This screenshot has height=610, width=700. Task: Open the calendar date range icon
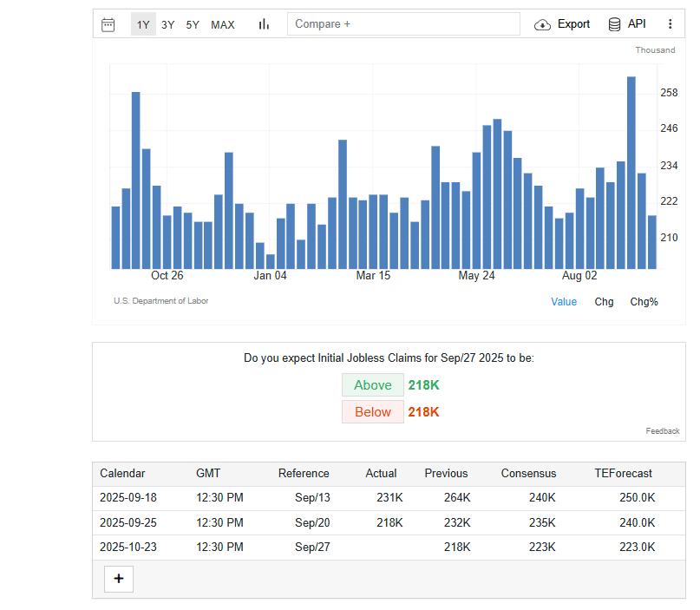108,24
